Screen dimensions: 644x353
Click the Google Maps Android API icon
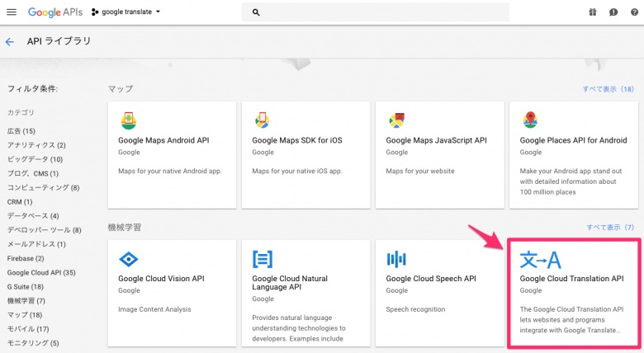tap(128, 120)
